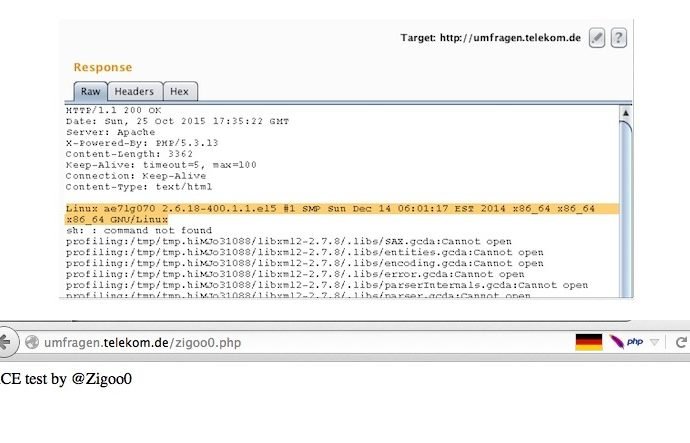Switch to the Raw response tab

tap(91, 92)
